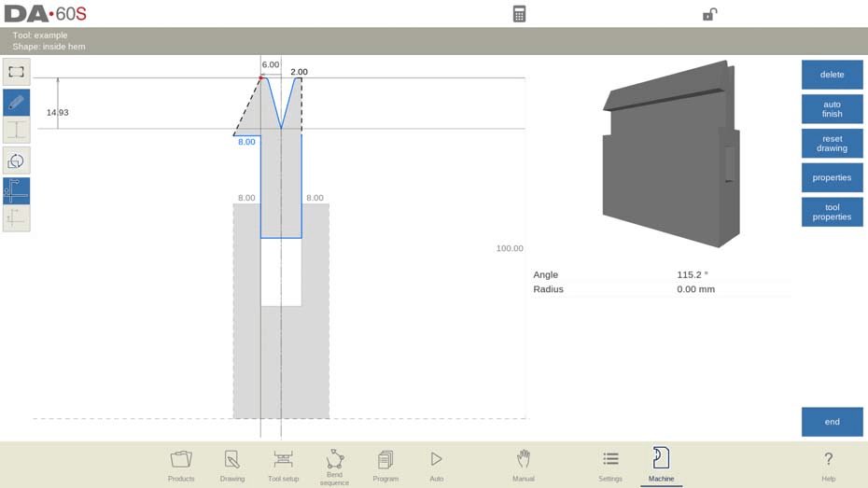Start Auto mode
The image size is (868, 488).
pos(436,466)
